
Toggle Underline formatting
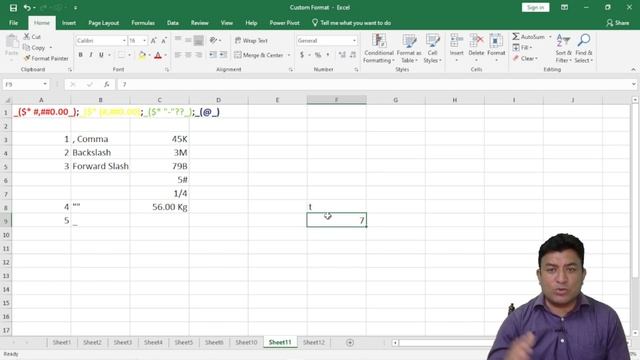click(x=101, y=55)
